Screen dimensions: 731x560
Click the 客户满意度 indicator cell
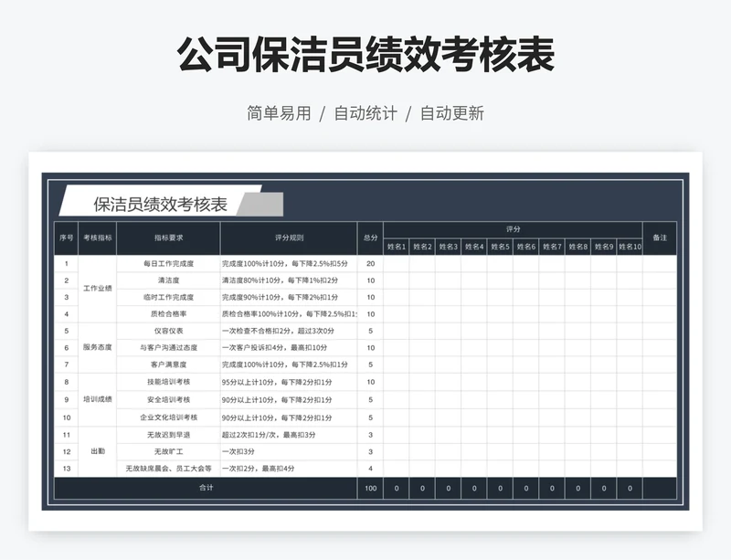point(169,365)
